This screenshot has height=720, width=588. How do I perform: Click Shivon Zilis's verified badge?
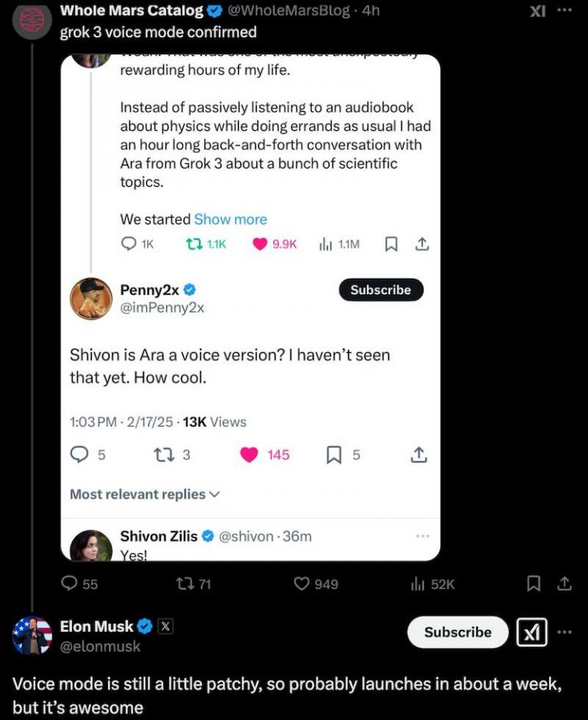[x=207, y=536]
